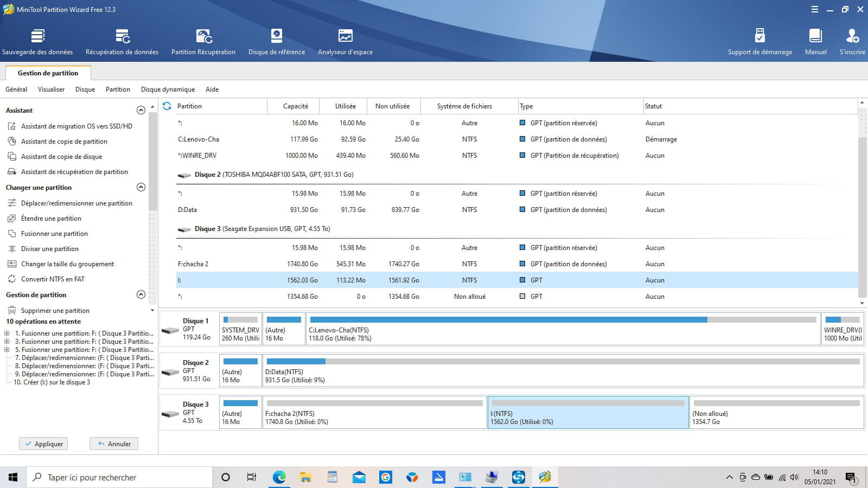Run Disque de référence benchmark

(x=277, y=42)
